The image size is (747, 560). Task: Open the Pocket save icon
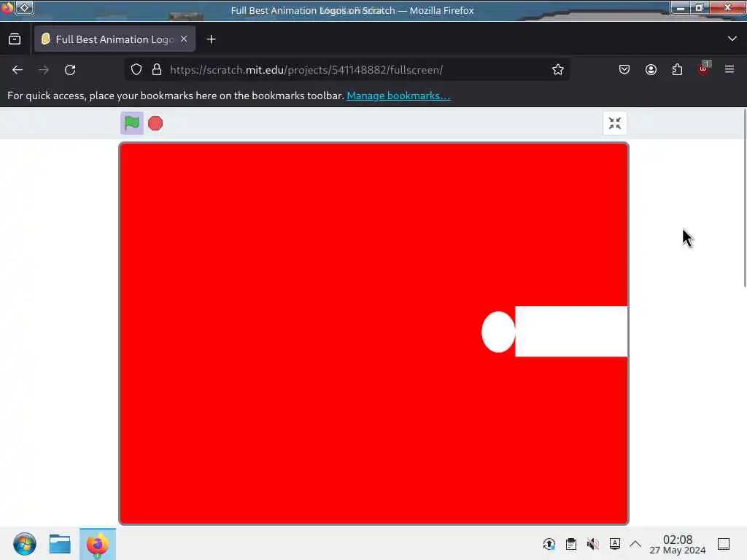tap(624, 69)
